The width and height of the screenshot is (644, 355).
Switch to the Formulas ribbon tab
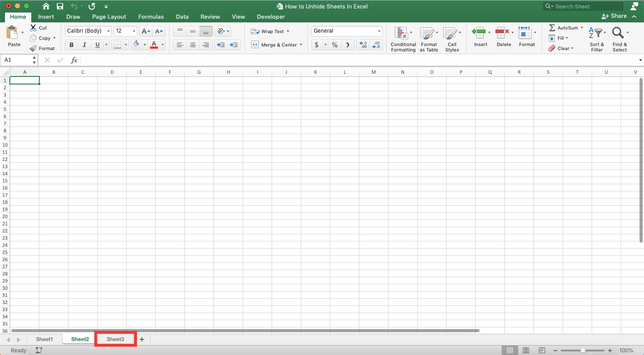[151, 17]
